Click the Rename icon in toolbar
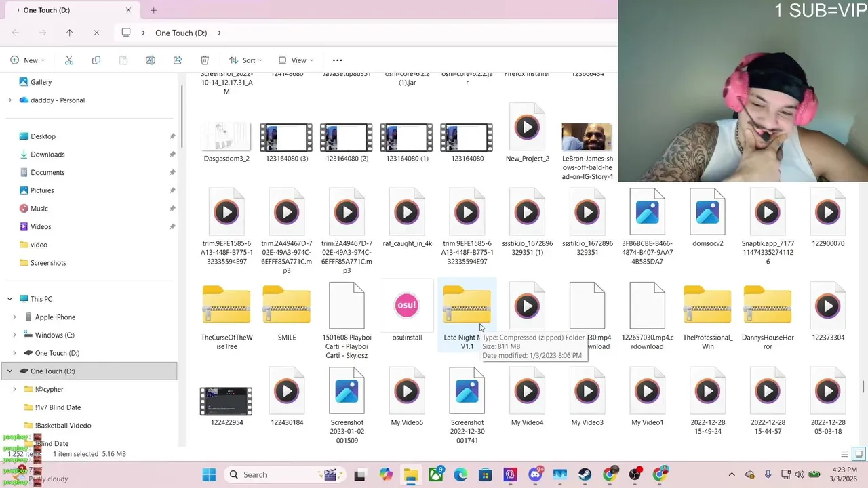This screenshot has height=488, width=868. pyautogui.click(x=151, y=60)
